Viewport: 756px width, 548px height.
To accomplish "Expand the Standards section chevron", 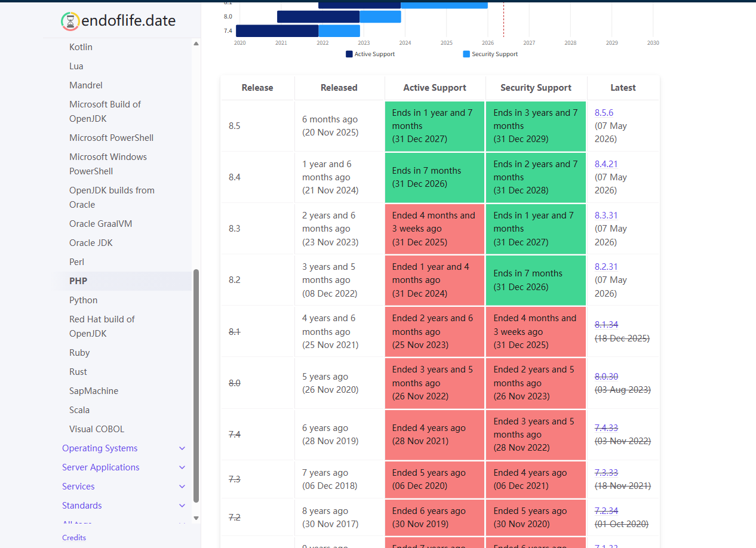I will click(182, 506).
